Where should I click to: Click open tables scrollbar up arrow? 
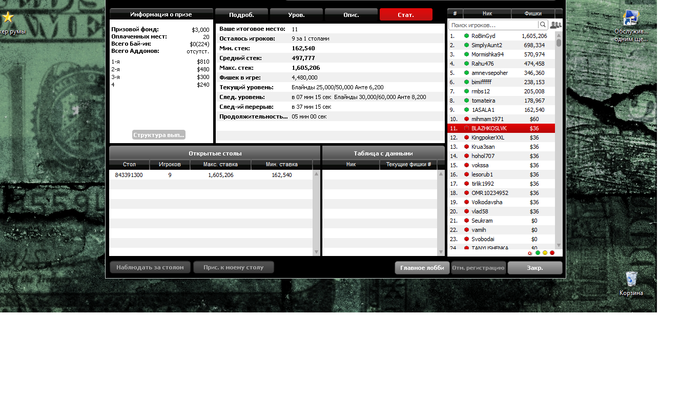click(317, 174)
